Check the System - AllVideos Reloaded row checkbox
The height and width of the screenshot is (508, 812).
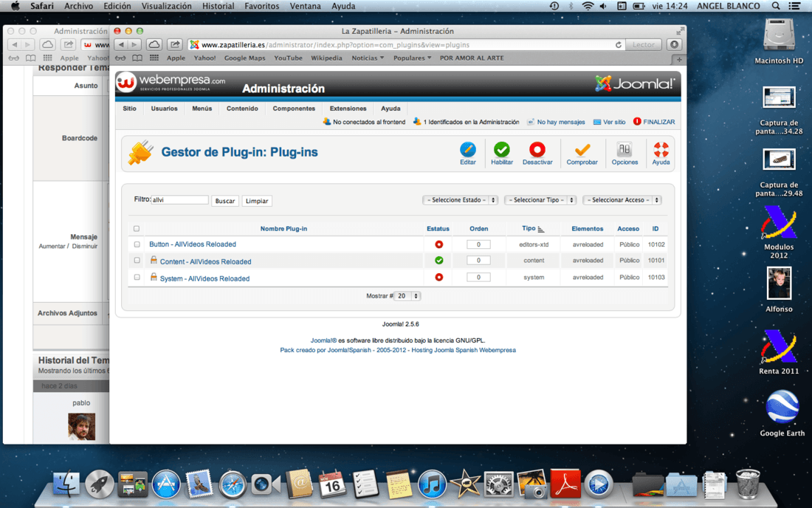137,277
